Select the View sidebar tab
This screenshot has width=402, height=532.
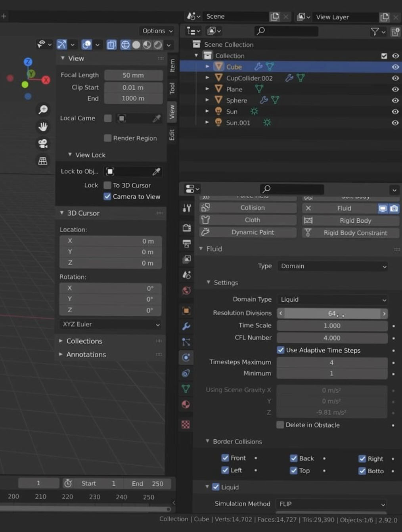172,112
